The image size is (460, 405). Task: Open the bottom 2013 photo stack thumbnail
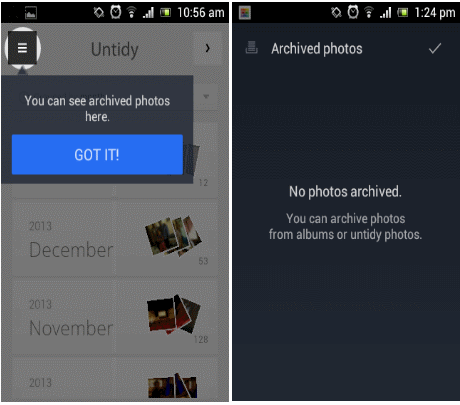pos(173,386)
